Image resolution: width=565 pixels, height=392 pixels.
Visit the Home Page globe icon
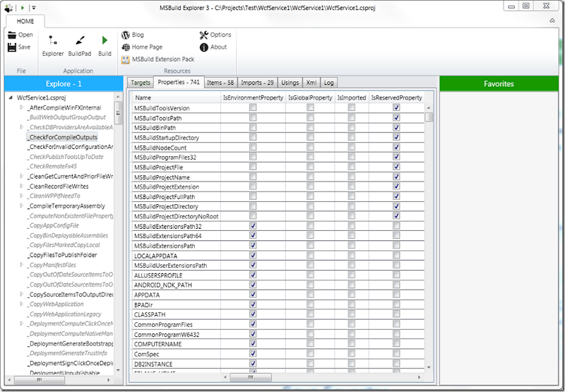[x=126, y=47]
